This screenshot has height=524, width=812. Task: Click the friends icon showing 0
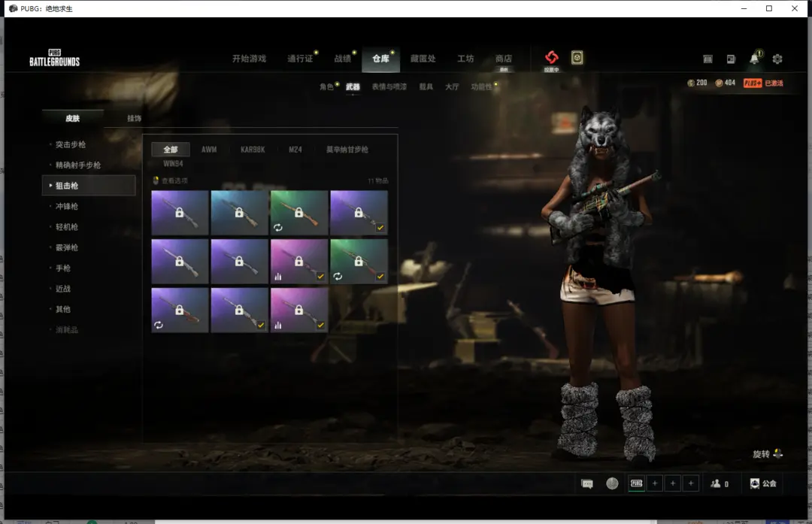click(x=720, y=484)
